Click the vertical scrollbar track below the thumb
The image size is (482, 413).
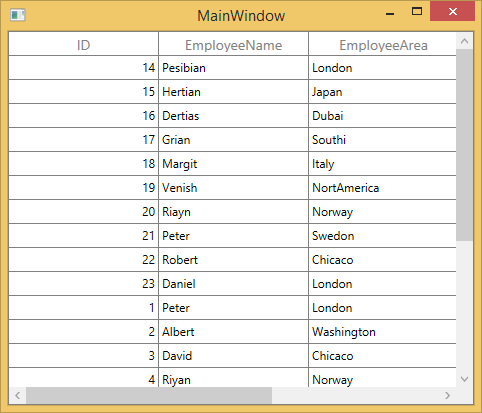pos(464,306)
